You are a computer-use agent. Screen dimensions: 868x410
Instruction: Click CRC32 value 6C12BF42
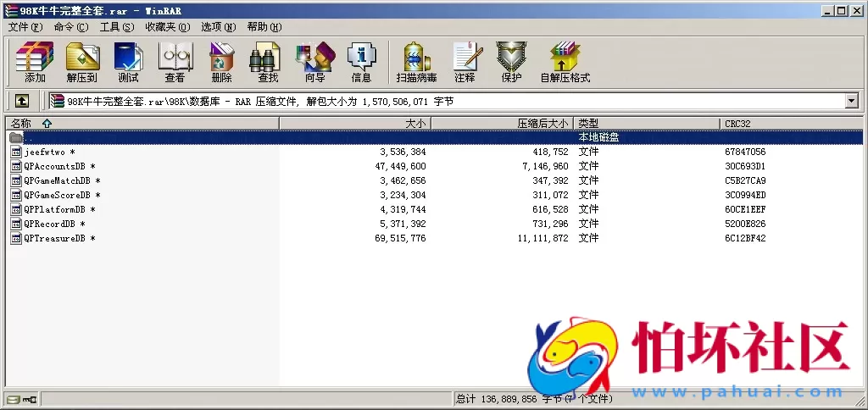(x=745, y=239)
